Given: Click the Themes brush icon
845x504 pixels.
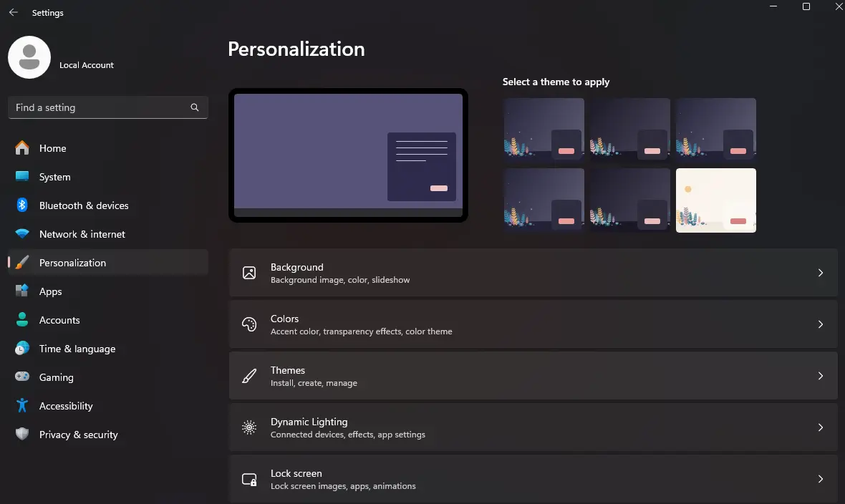Looking at the screenshot, I should click(x=249, y=376).
